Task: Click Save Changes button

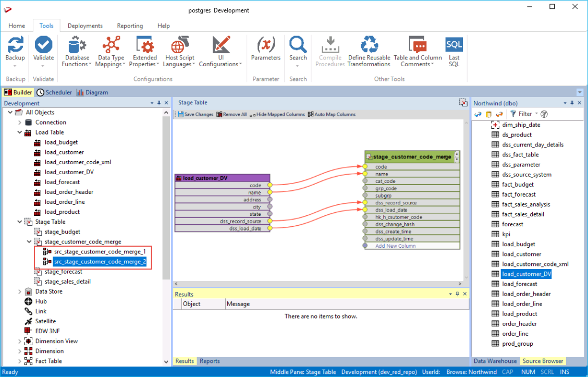Action: click(195, 114)
